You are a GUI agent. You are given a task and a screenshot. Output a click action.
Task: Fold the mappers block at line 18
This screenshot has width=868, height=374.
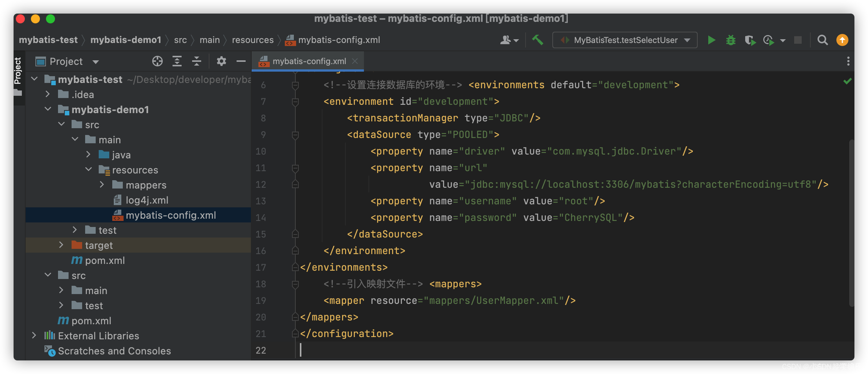pyautogui.click(x=295, y=284)
